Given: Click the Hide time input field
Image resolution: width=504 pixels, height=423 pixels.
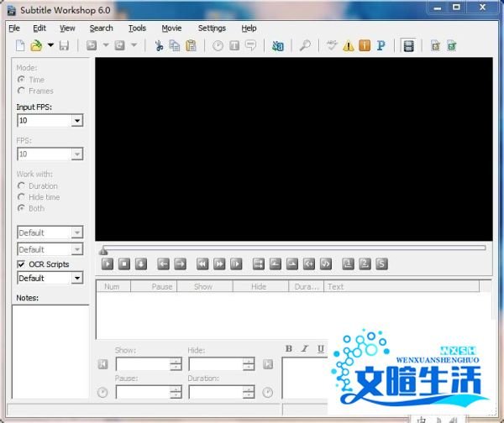Looking at the screenshot, I should click(x=222, y=364).
